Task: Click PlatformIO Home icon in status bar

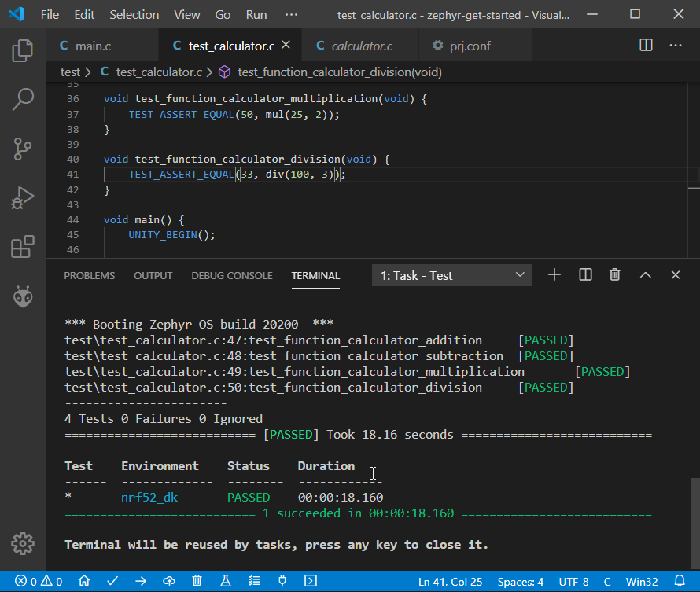Action: pyautogui.click(x=84, y=581)
